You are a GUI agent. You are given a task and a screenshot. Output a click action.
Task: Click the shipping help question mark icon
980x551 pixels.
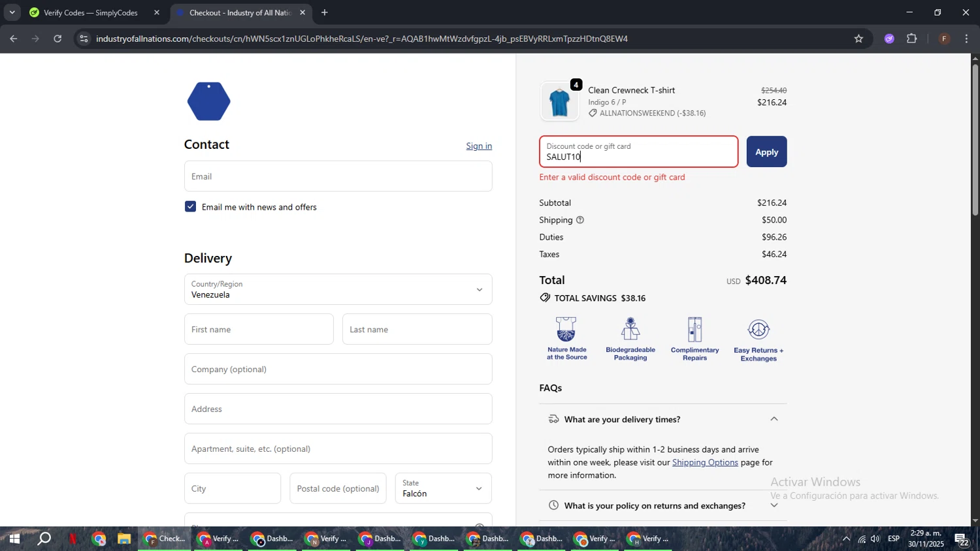click(x=580, y=220)
